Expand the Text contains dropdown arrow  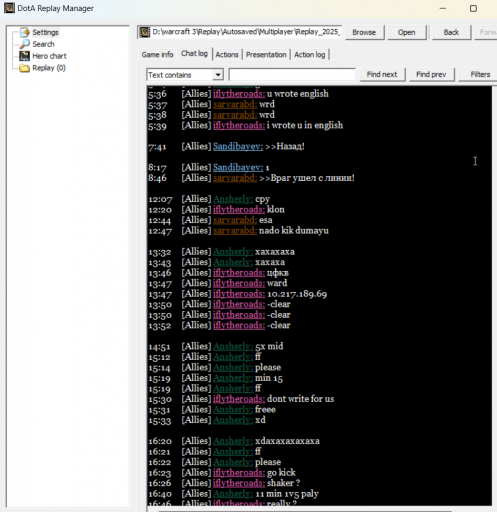coord(218,75)
